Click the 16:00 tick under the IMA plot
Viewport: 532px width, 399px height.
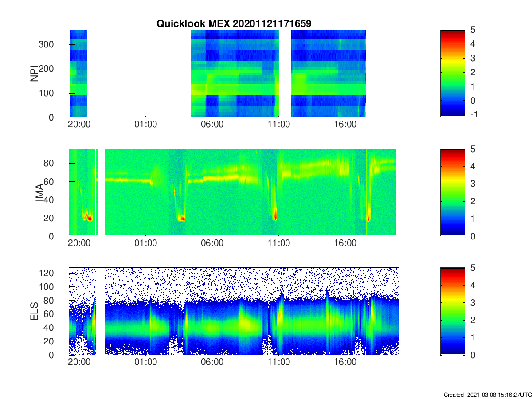tap(345, 243)
